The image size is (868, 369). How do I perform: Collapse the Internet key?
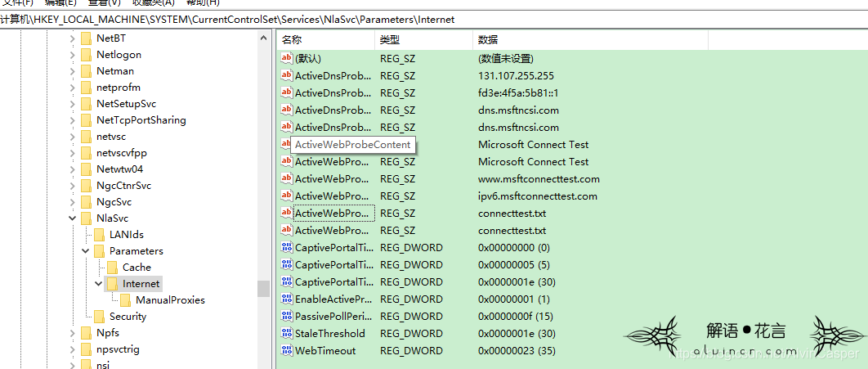[99, 284]
